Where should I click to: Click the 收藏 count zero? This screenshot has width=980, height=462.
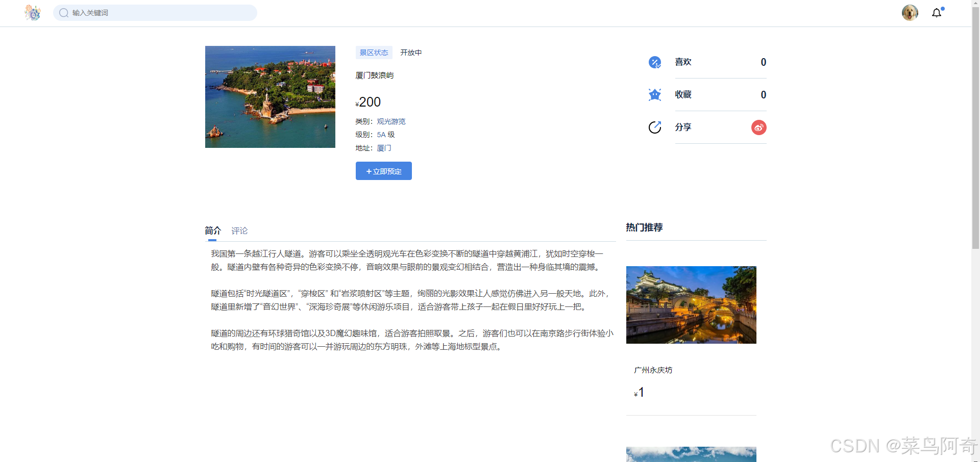tap(764, 95)
